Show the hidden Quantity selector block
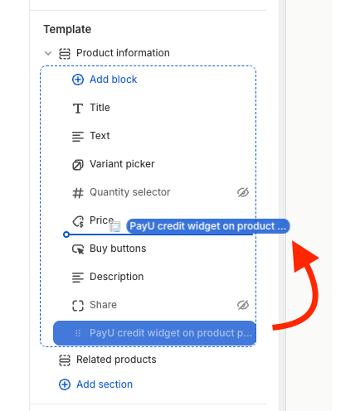Viewport: 360px width, 411px height. [x=243, y=192]
